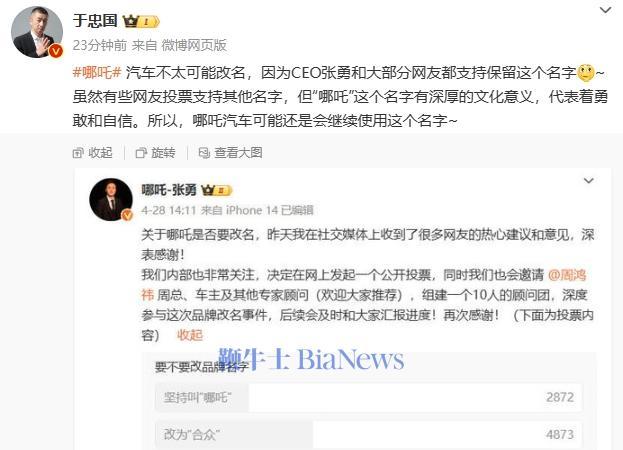Open 于忠国's profile avatar
Image resolution: width=623 pixels, height=450 pixels.
[37, 33]
